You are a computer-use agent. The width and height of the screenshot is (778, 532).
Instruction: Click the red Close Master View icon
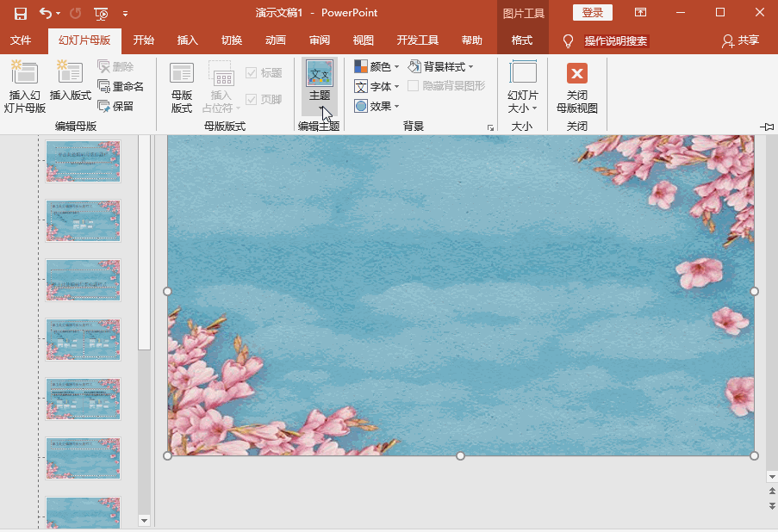click(577, 73)
